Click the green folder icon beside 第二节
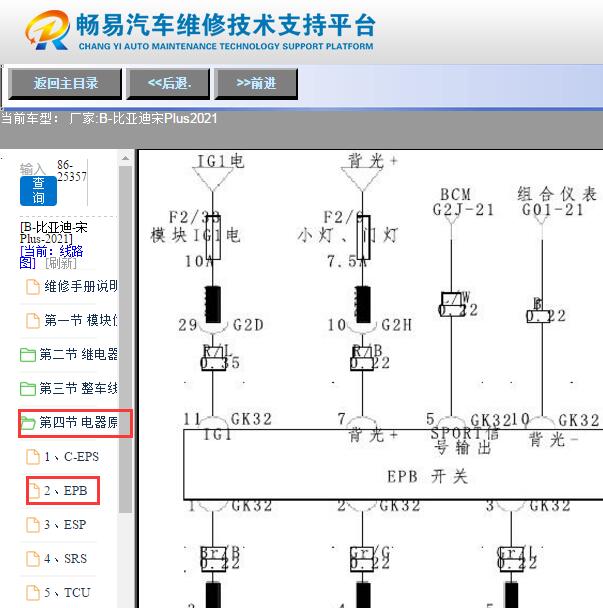 tap(28, 355)
